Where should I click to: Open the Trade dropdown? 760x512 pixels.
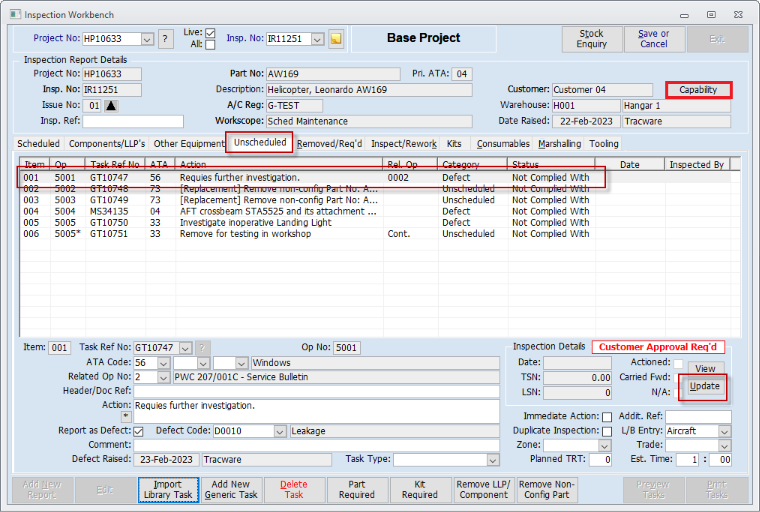725,446
